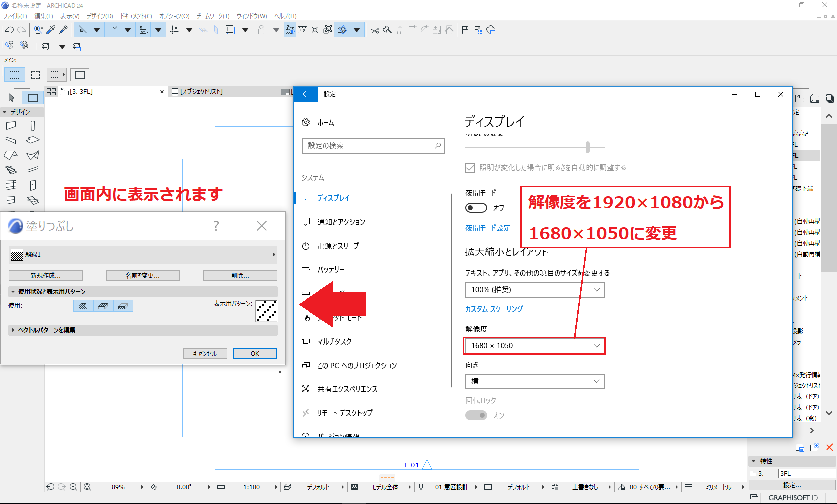Select the Roof tool in the toolbox
This screenshot has height=504, width=837.
coord(11,155)
